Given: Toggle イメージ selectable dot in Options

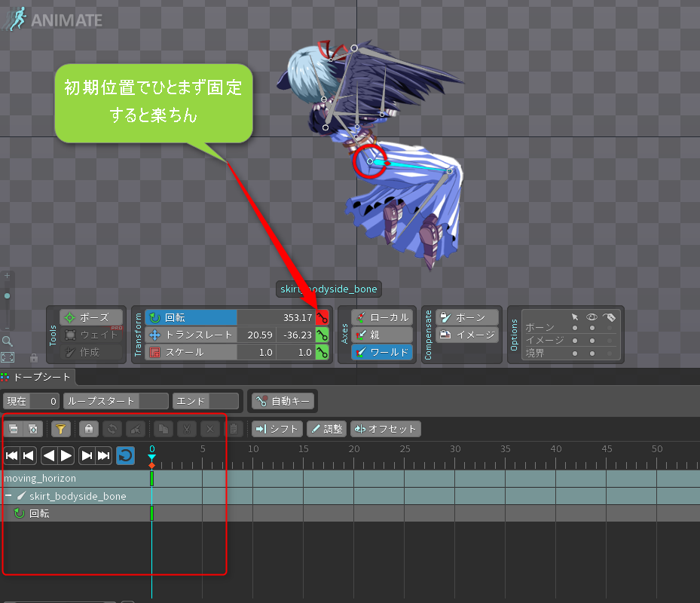Looking at the screenshot, I should tap(575, 341).
